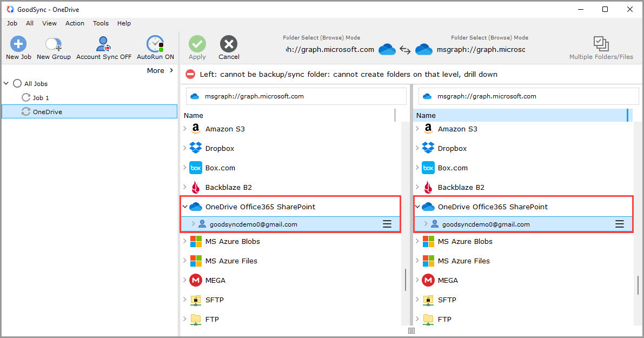Expand Dropbox chevron in left pane
Screen dimensions: 644x338
click(x=185, y=148)
